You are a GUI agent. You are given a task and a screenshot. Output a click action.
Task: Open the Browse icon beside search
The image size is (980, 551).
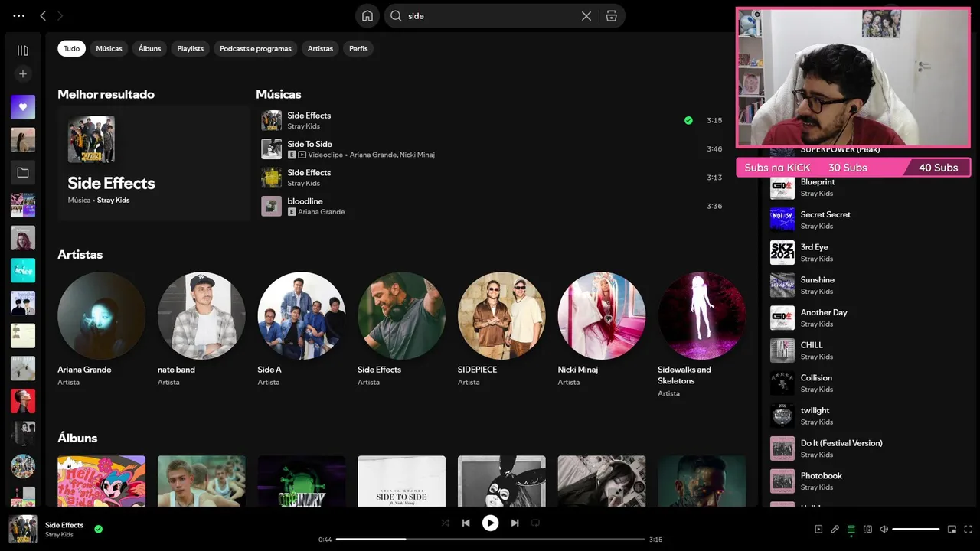tap(611, 16)
